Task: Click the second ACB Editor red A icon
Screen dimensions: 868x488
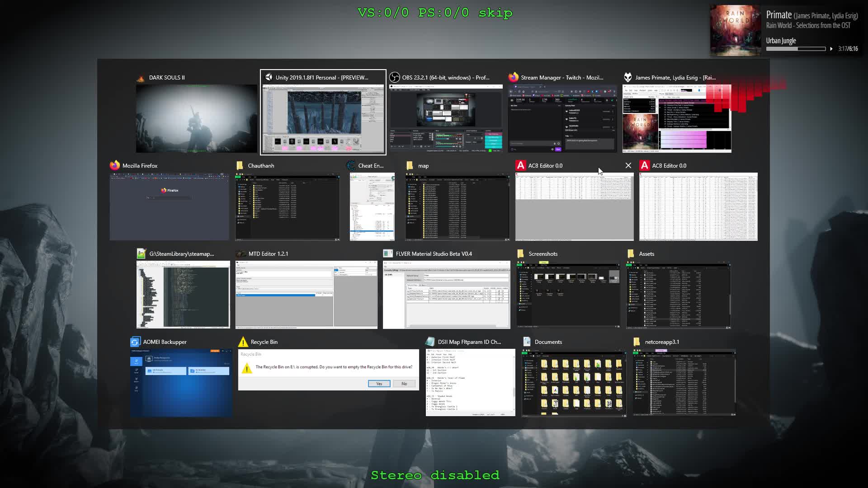Action: coord(645,165)
